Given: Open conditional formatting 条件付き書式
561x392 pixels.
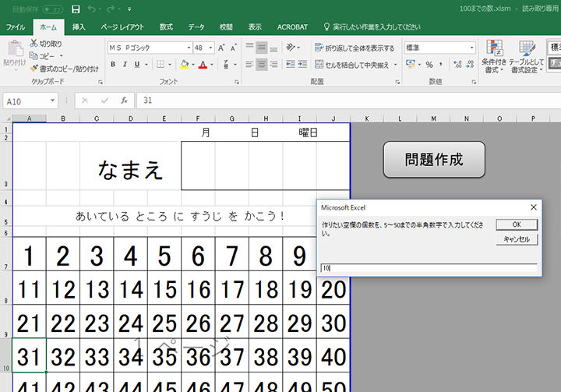Looking at the screenshot, I should click(x=494, y=56).
